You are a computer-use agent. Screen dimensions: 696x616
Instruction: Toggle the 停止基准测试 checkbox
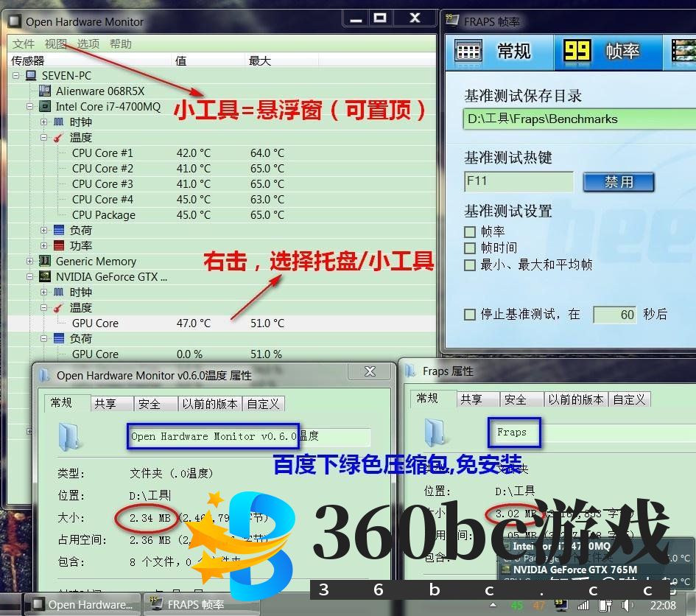pyautogui.click(x=470, y=315)
